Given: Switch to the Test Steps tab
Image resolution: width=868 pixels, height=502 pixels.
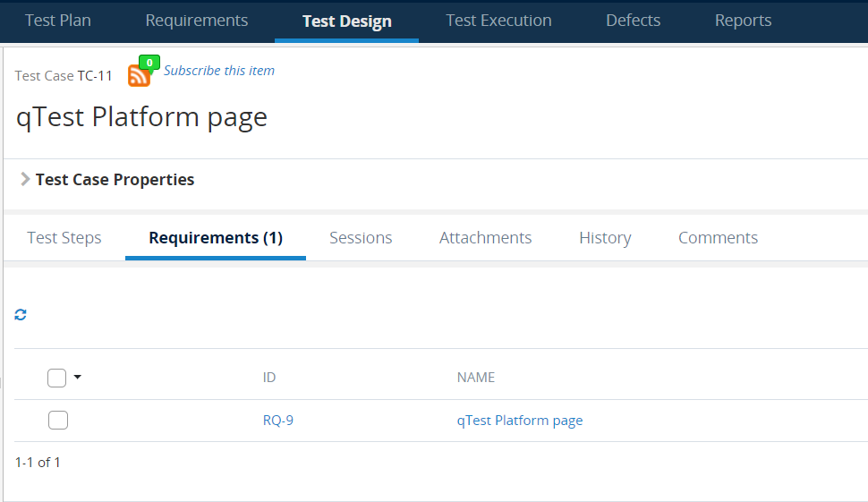Looking at the screenshot, I should (64, 238).
